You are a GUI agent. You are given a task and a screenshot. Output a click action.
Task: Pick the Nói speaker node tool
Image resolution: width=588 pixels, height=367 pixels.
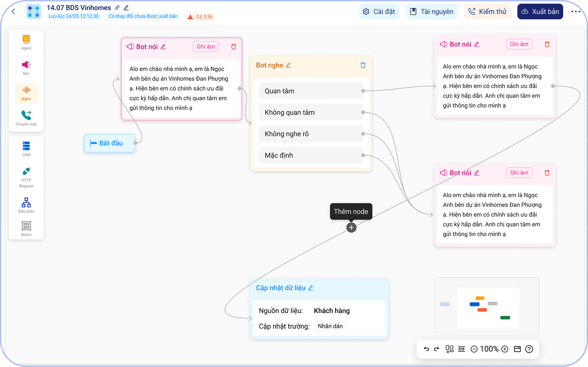26,67
